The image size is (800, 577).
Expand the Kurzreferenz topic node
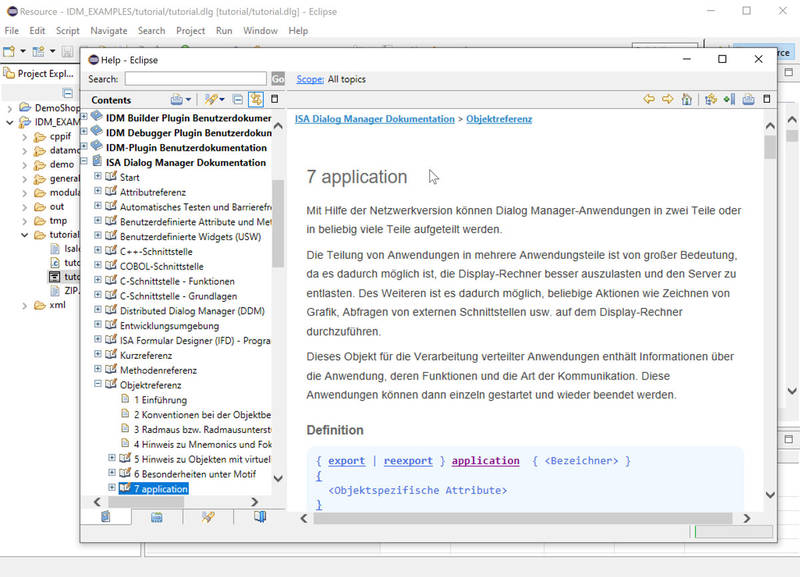[x=97, y=354]
